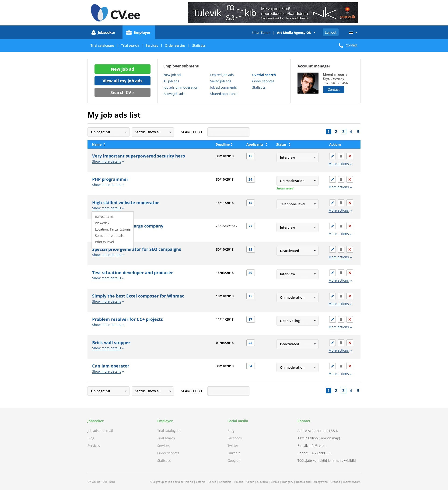Edit the Very important superpowered security hero ad
Screen dimensions: 448x490
click(x=332, y=156)
